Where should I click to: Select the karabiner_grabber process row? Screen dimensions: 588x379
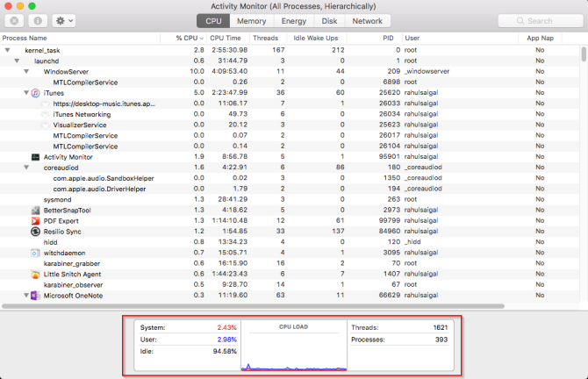[x=290, y=263]
